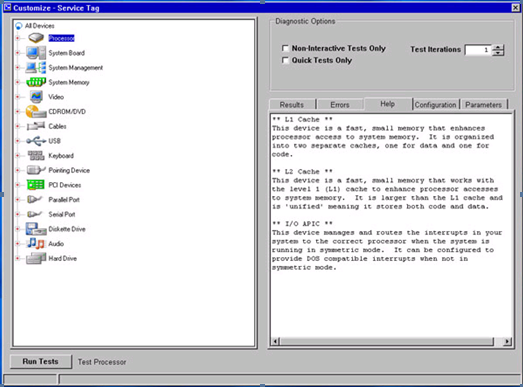Click the Pointing Device mouse icon
523x387 pixels.
click(36, 170)
